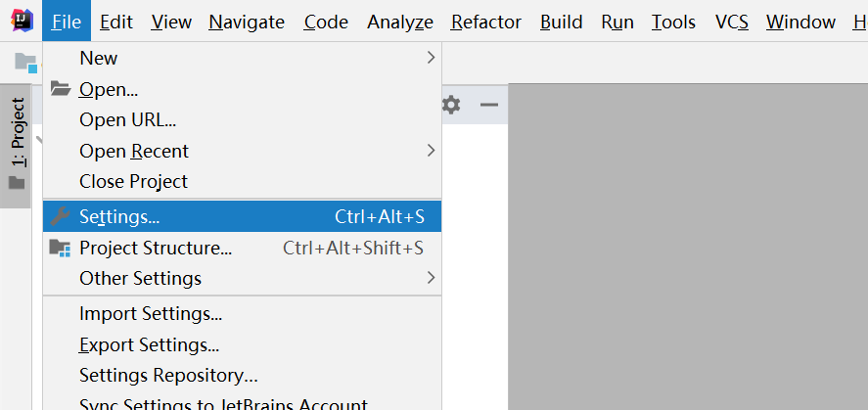868x410 pixels.
Task: Select Settings Repository... menu entry
Action: [x=242, y=376]
